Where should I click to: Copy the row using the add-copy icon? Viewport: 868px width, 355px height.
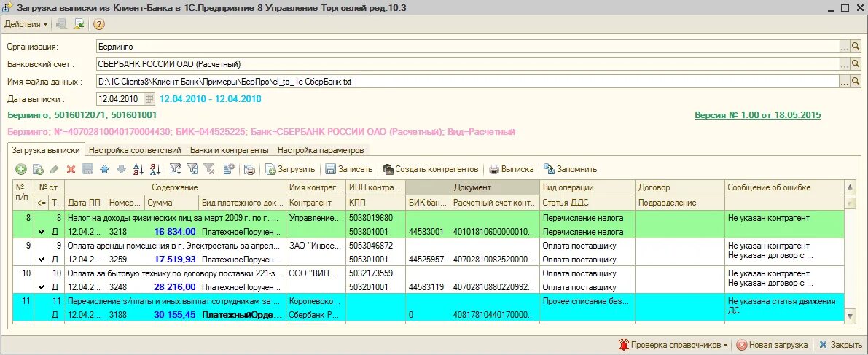click(x=38, y=169)
